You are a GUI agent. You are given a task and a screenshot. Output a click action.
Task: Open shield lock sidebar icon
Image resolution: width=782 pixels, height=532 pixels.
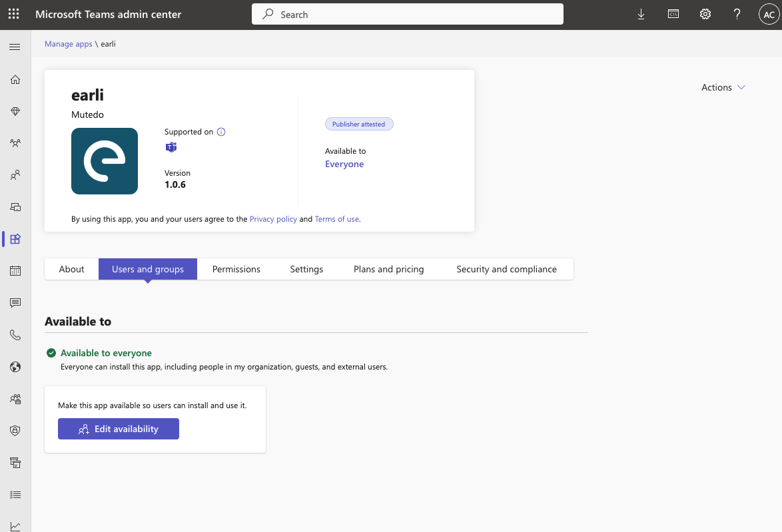tap(15, 431)
